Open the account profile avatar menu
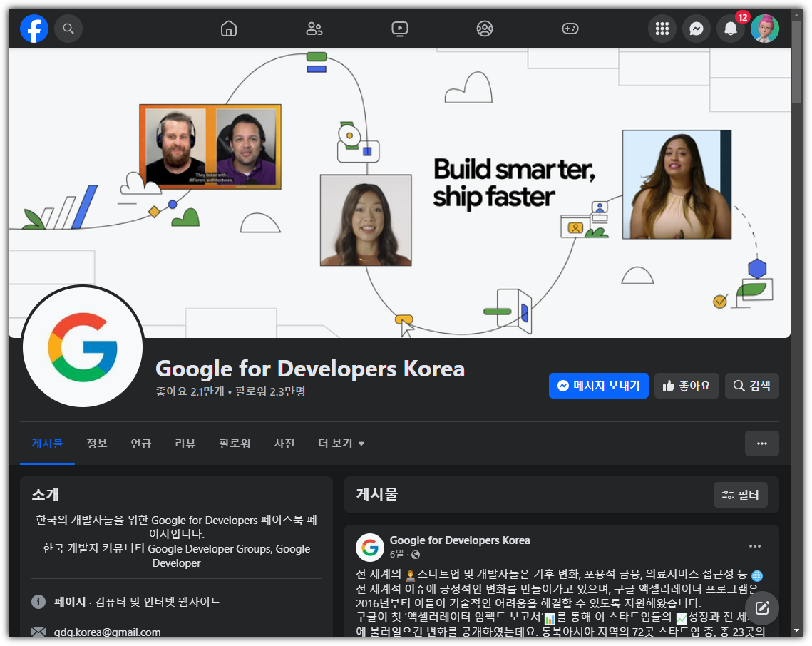Viewport: 812px width, 646px height. click(x=764, y=29)
